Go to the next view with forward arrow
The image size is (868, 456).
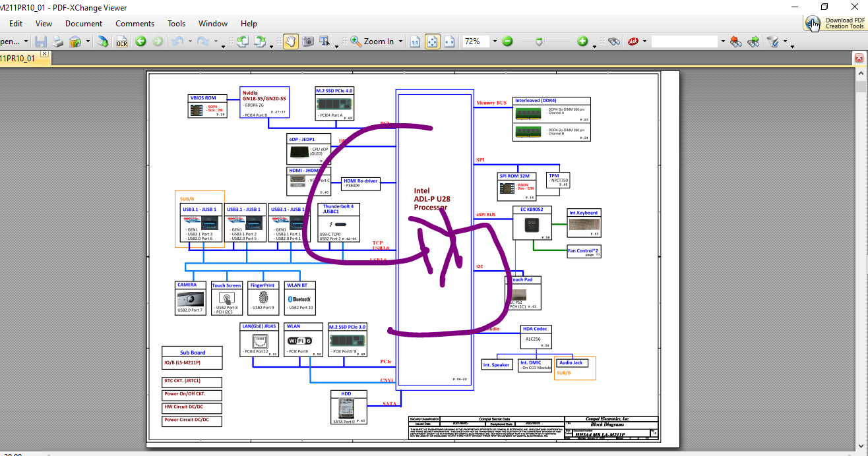158,42
